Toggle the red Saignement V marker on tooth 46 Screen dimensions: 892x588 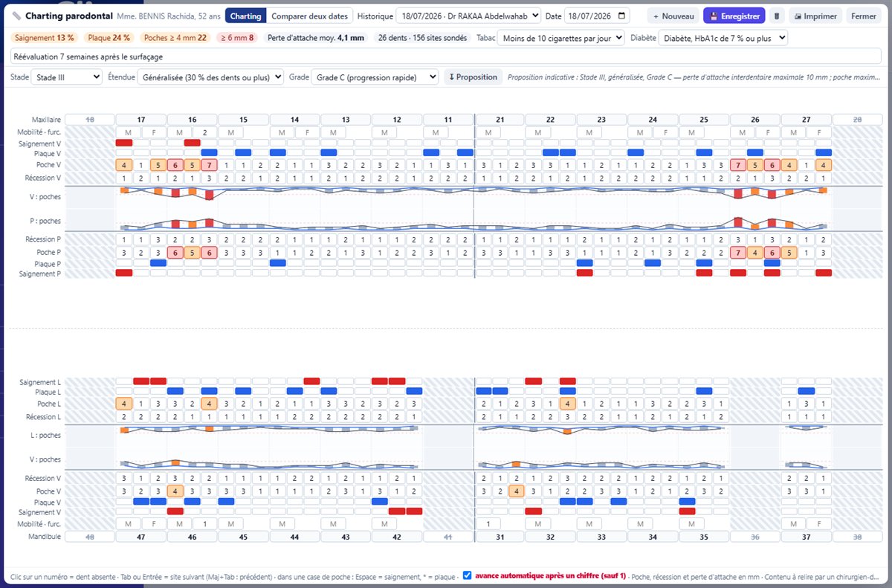click(x=175, y=511)
